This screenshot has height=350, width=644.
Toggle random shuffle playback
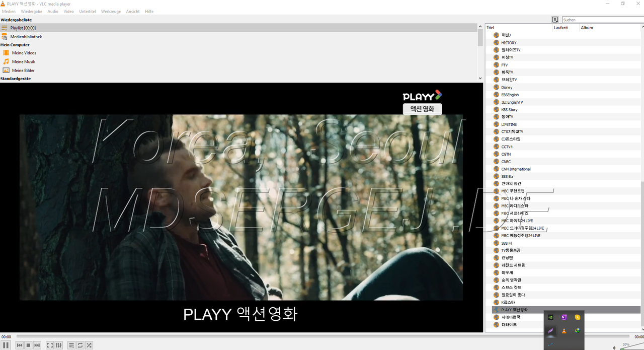point(89,345)
